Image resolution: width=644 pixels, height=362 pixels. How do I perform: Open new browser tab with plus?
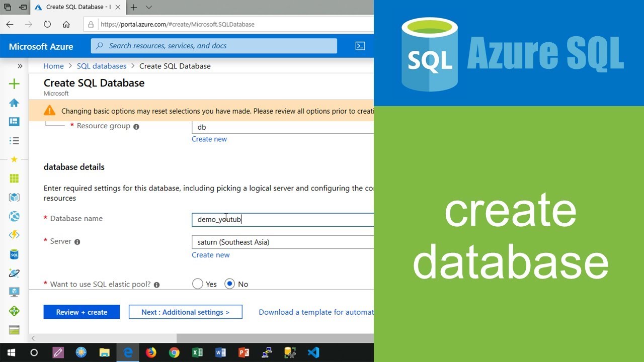coord(134,7)
